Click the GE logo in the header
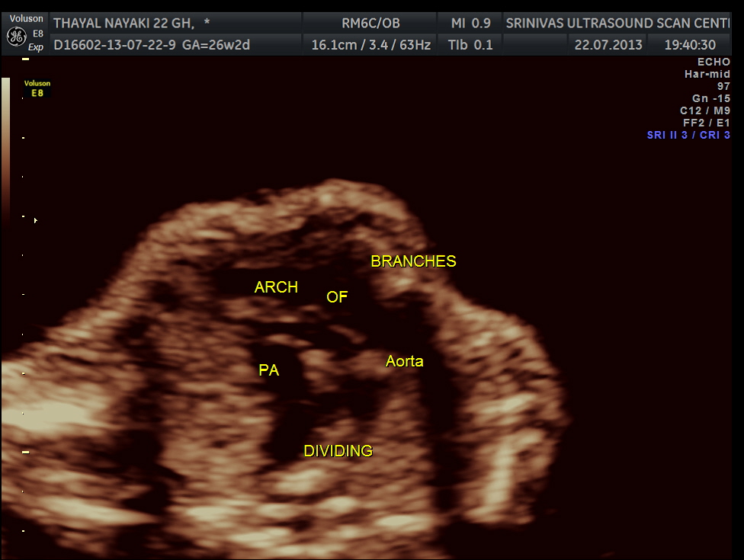 [x=16, y=36]
